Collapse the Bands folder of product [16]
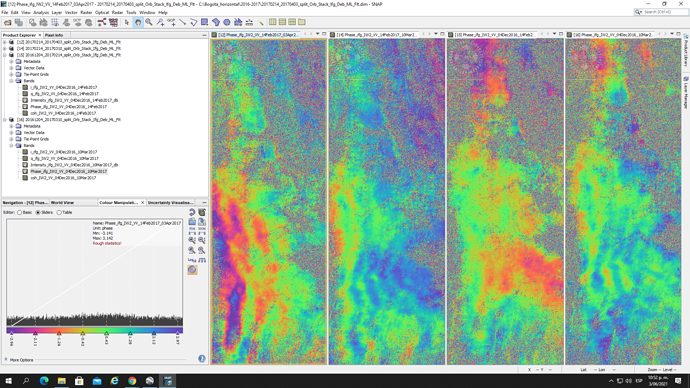Screen dimensions: 690x388 [11, 146]
